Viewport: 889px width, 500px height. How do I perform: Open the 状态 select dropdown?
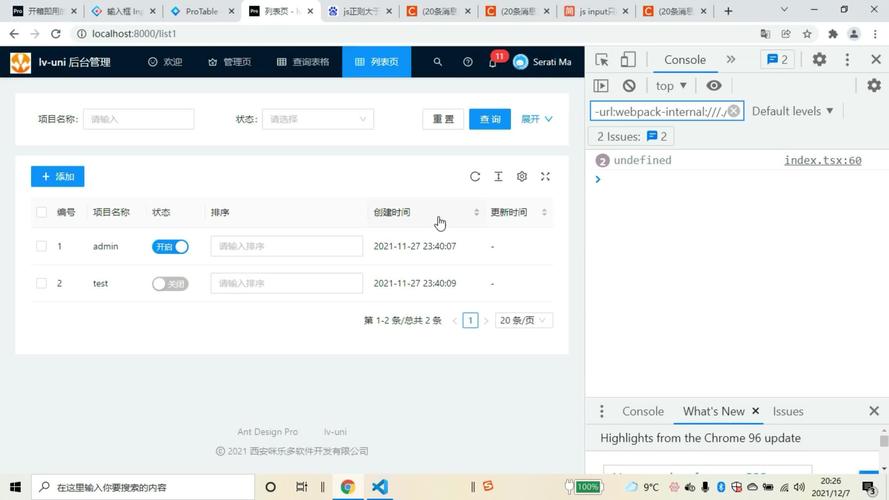coord(318,119)
